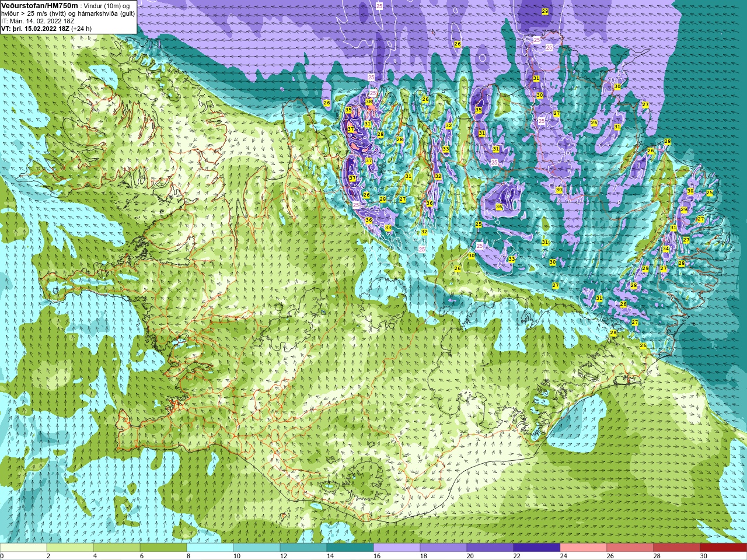
Task: Click the legend scale value '22'
Action: tap(517, 556)
